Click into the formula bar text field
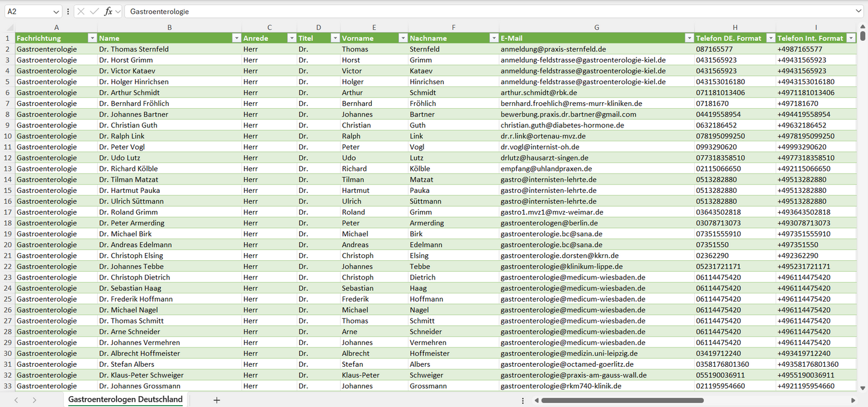The width and height of the screenshot is (868, 407). tap(481, 11)
